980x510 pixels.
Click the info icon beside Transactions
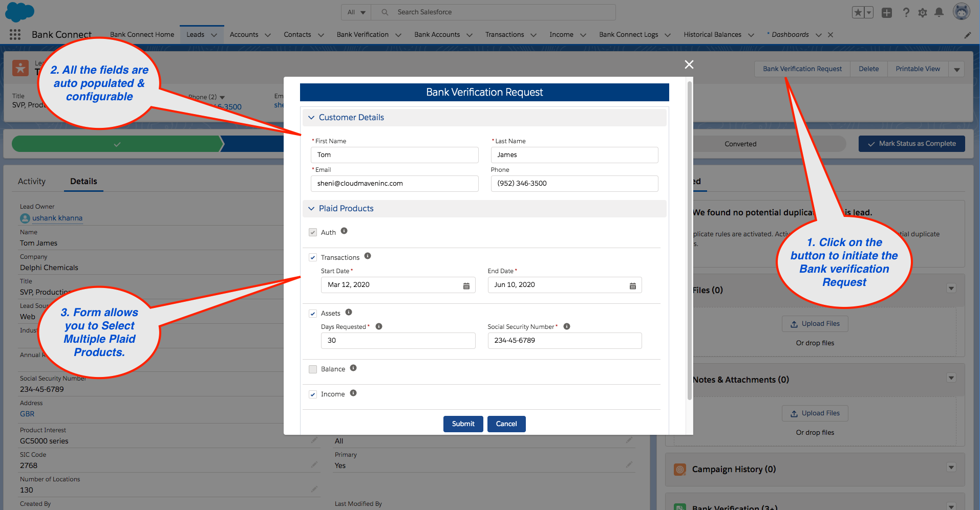(x=368, y=256)
